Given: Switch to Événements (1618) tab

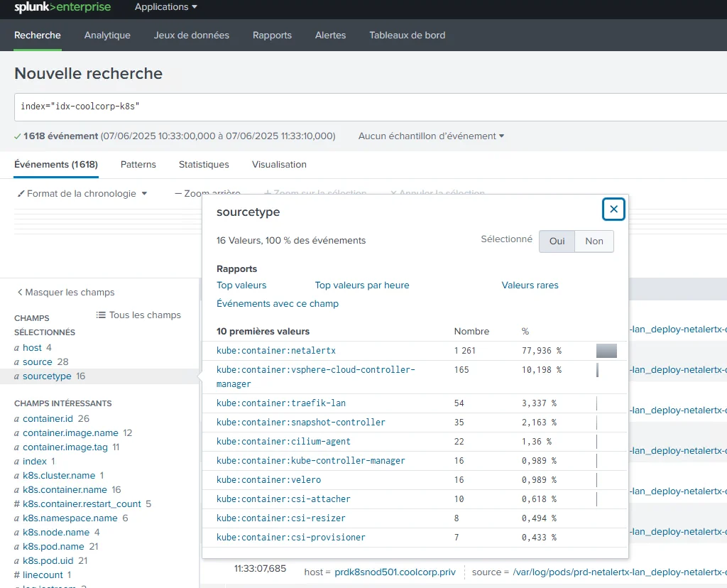Looking at the screenshot, I should pos(56,164).
